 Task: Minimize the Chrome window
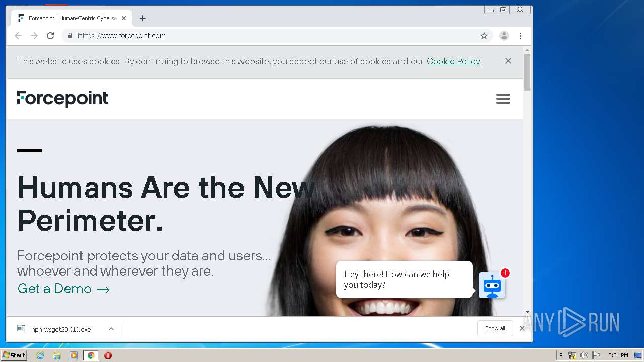coord(490,10)
